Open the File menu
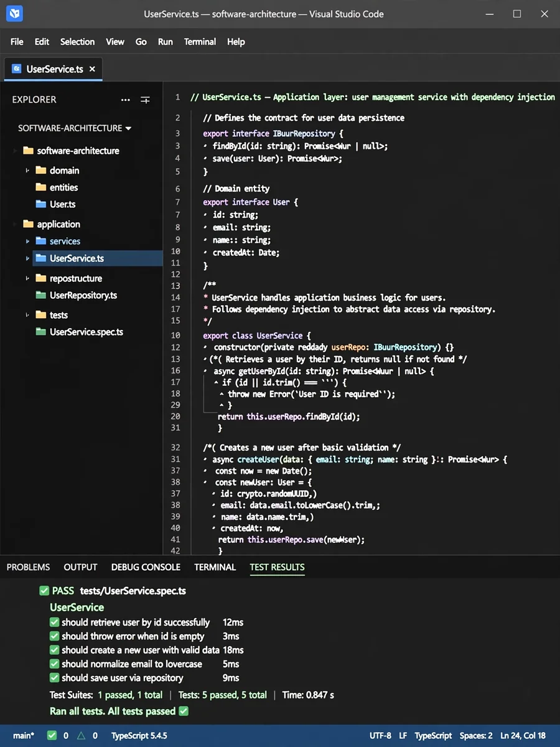Screen dimensions: 560x747 [x=17, y=42]
